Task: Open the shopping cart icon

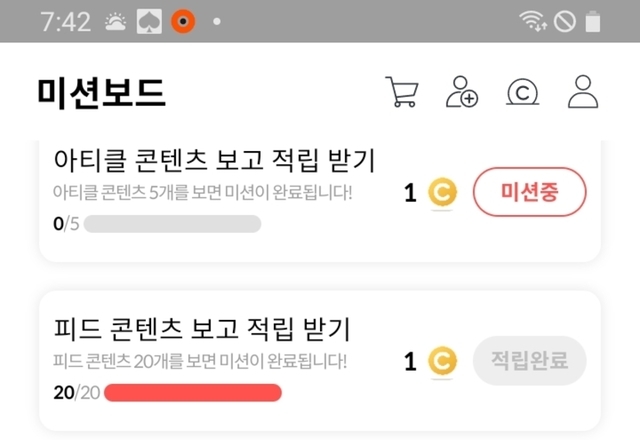Action: (401, 92)
